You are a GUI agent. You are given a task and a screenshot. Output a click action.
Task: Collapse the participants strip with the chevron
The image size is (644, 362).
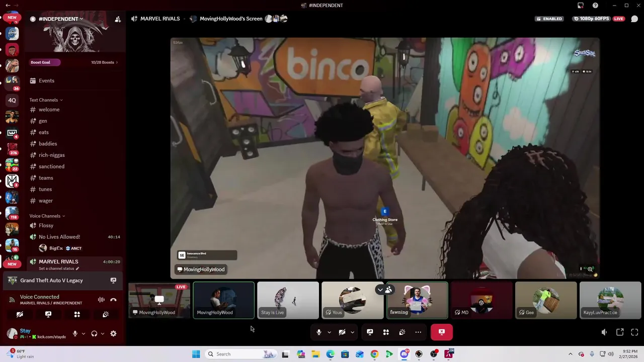click(x=380, y=290)
